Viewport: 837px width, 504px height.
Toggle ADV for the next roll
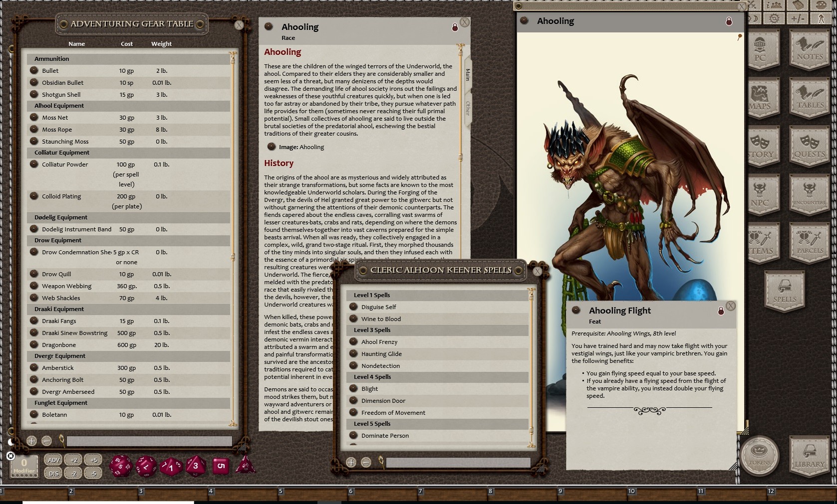(53, 460)
